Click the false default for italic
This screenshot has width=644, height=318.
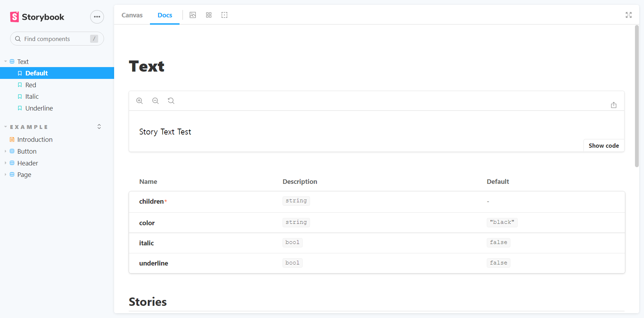tap(499, 243)
